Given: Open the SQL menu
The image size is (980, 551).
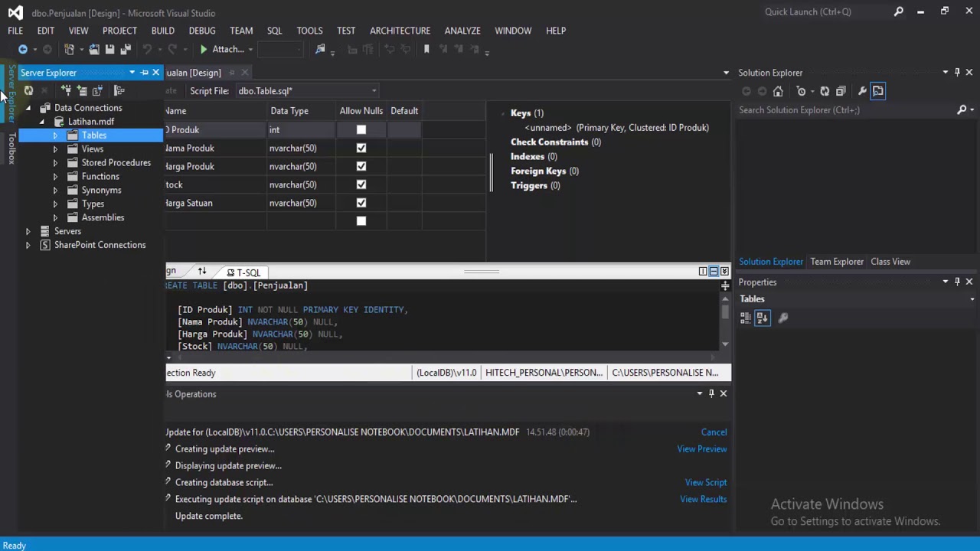Looking at the screenshot, I should click(274, 31).
